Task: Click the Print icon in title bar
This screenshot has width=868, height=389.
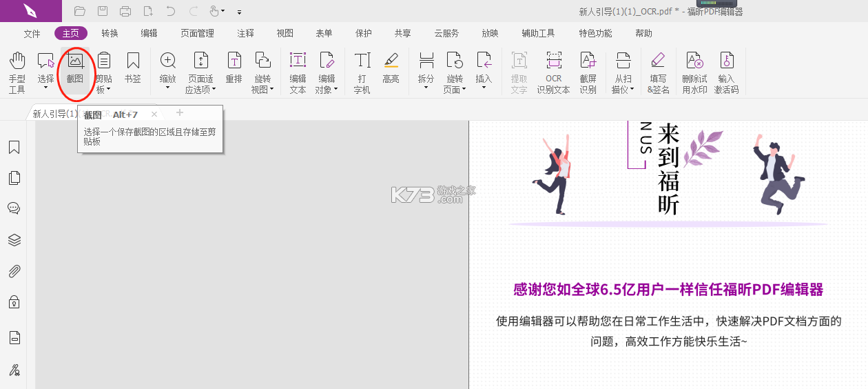Action: pyautogui.click(x=125, y=11)
